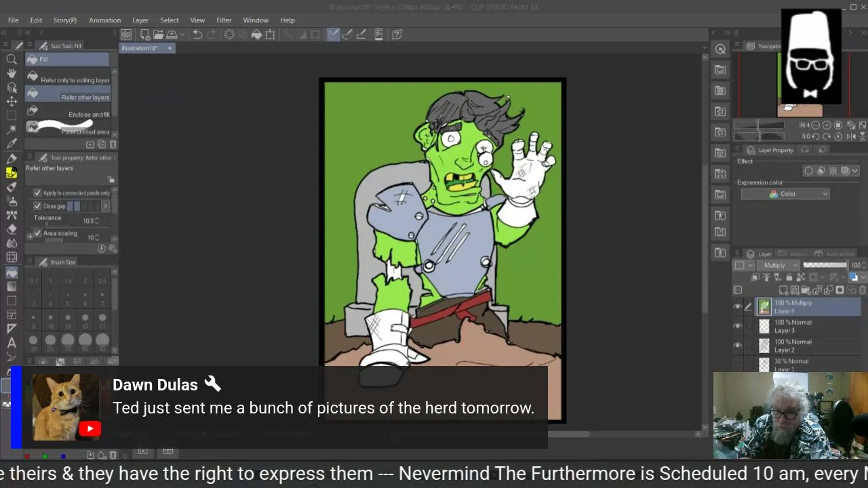
Task: Select the Eyedropper tool
Action: (x=12, y=144)
